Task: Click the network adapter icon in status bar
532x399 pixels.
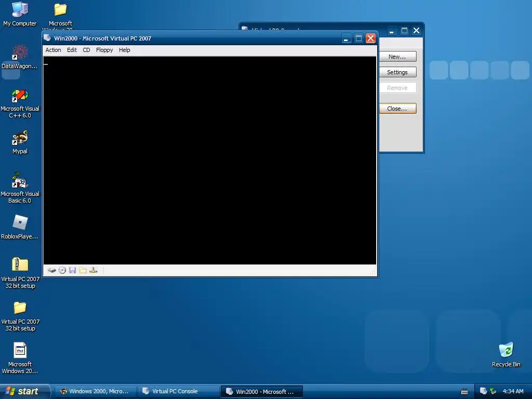Action: (x=94, y=270)
